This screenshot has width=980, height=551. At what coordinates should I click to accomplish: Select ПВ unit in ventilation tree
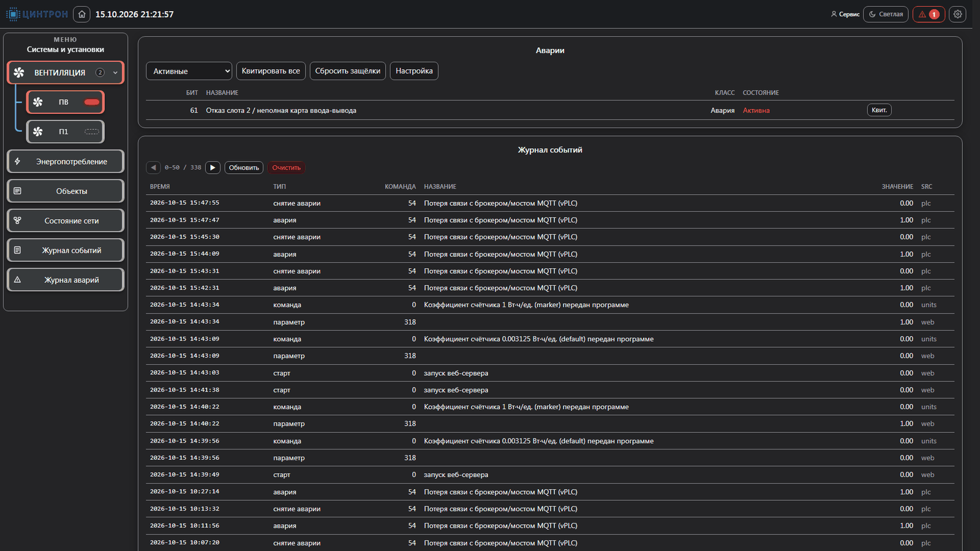point(66,102)
